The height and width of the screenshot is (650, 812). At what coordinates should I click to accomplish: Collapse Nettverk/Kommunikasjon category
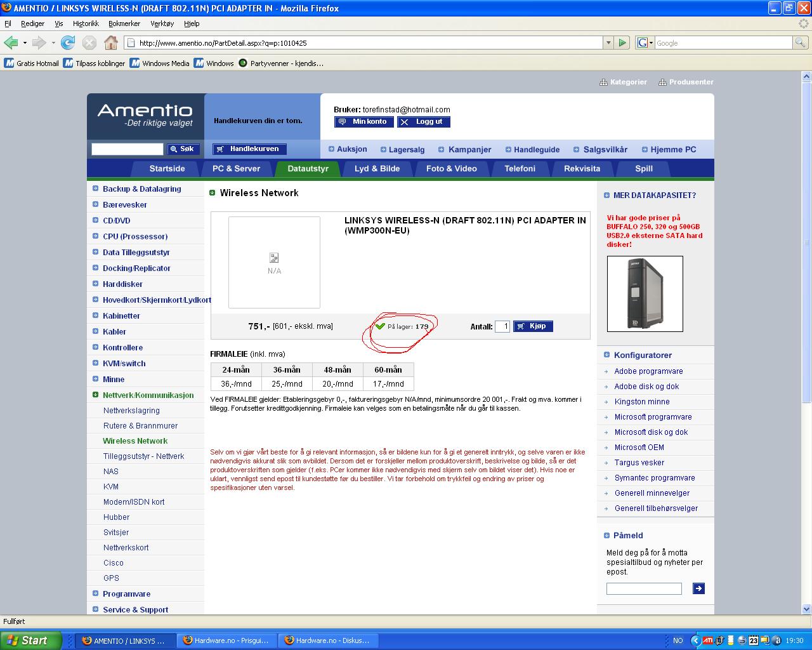(x=96, y=395)
